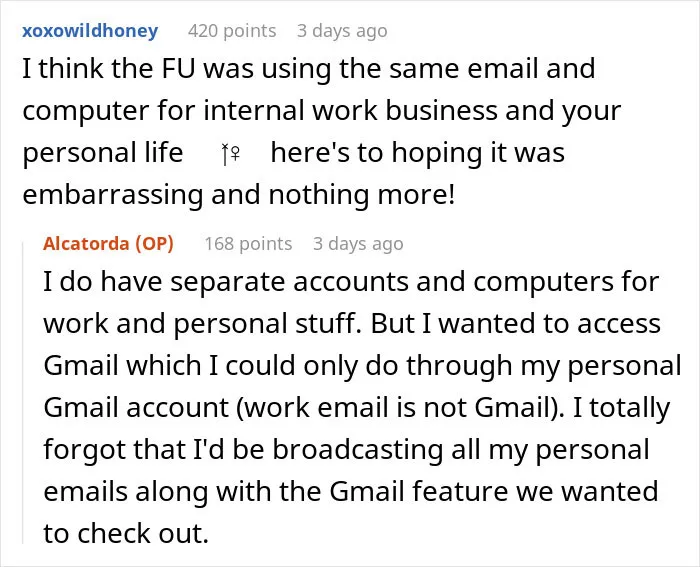The height and width of the screenshot is (567, 700).
Task: Click the words 'personal life' before the emoji
Action: click(103, 153)
